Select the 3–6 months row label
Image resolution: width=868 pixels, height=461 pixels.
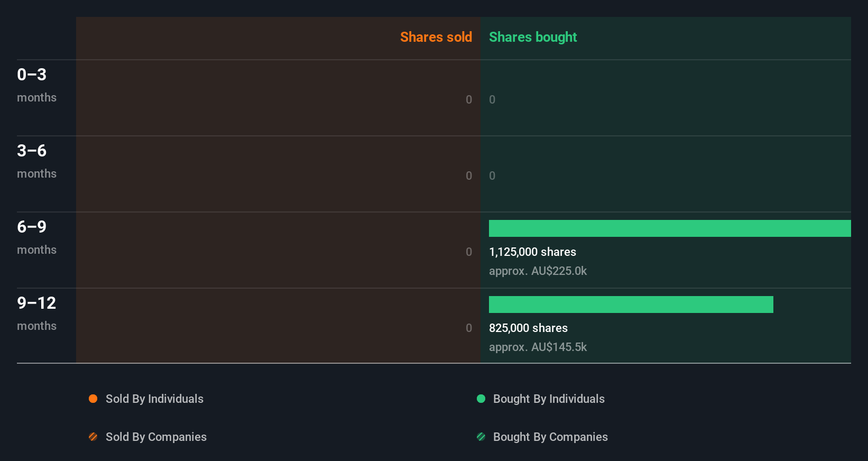click(36, 161)
